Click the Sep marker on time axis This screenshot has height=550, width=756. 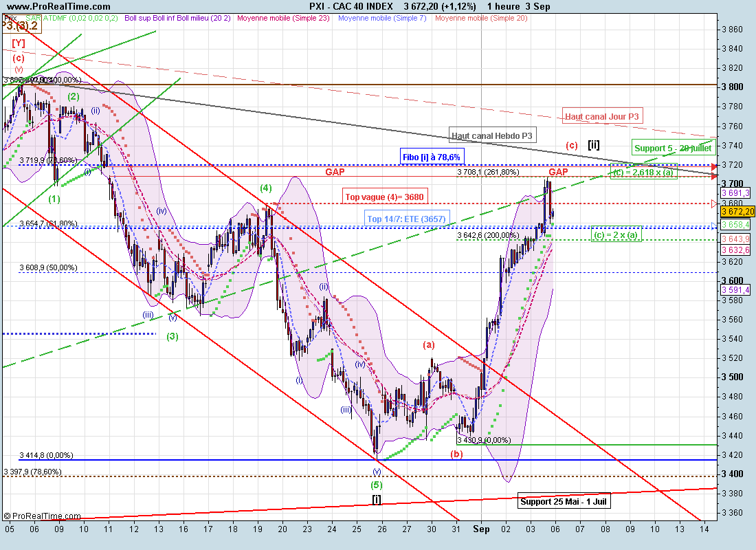point(482,529)
